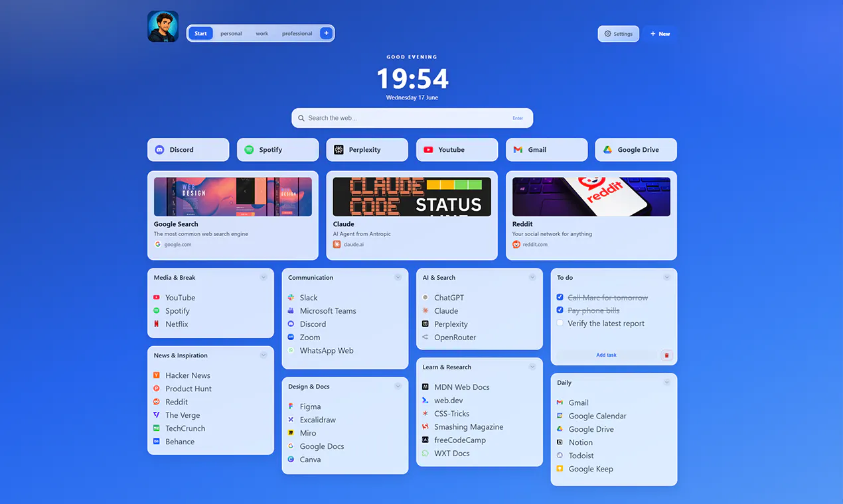
Task: Click the Google Drive icon in quick links
Action: tap(607, 150)
